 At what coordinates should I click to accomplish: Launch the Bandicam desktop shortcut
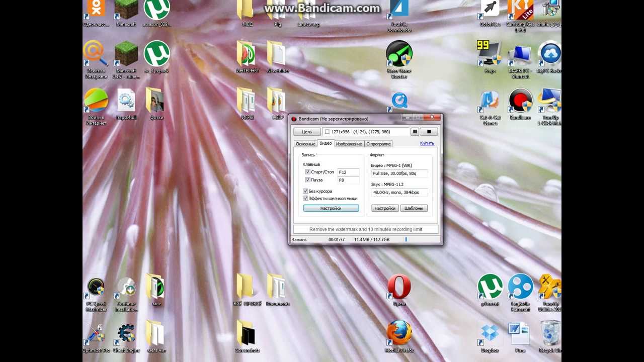[x=520, y=104]
